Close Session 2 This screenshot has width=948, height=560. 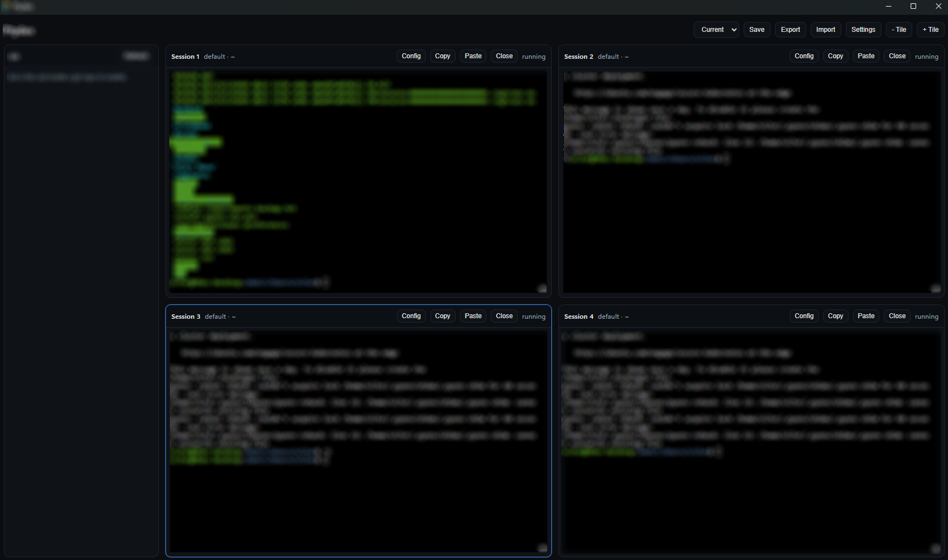pos(897,56)
